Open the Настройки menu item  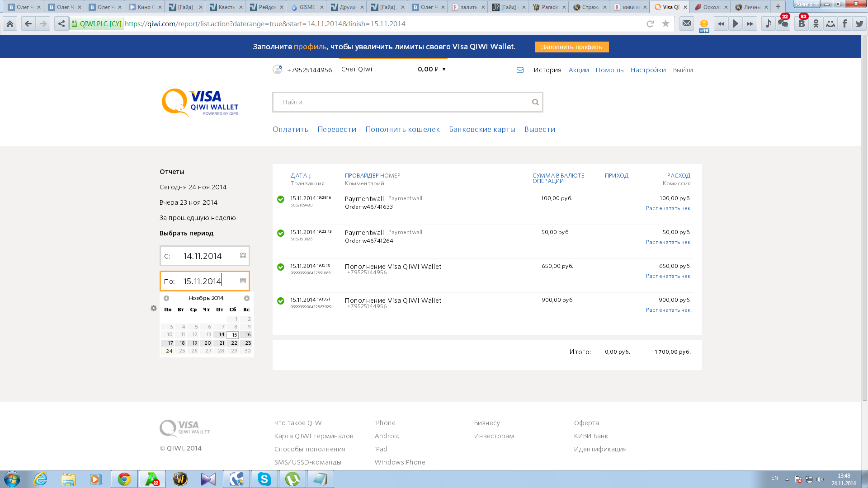tap(648, 70)
